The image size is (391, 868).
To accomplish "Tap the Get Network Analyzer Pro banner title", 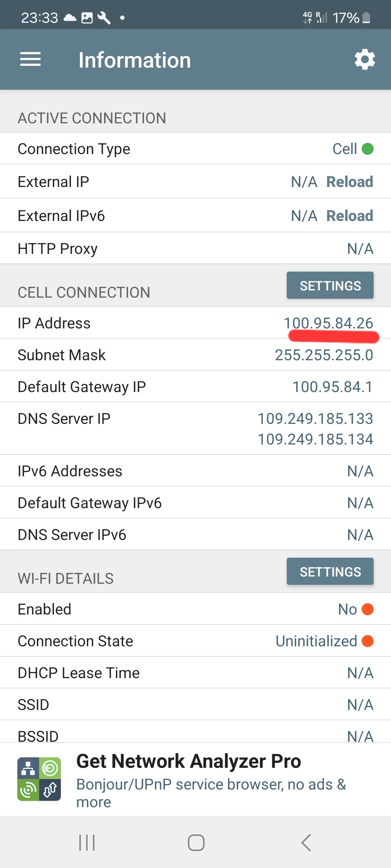I will click(189, 761).
